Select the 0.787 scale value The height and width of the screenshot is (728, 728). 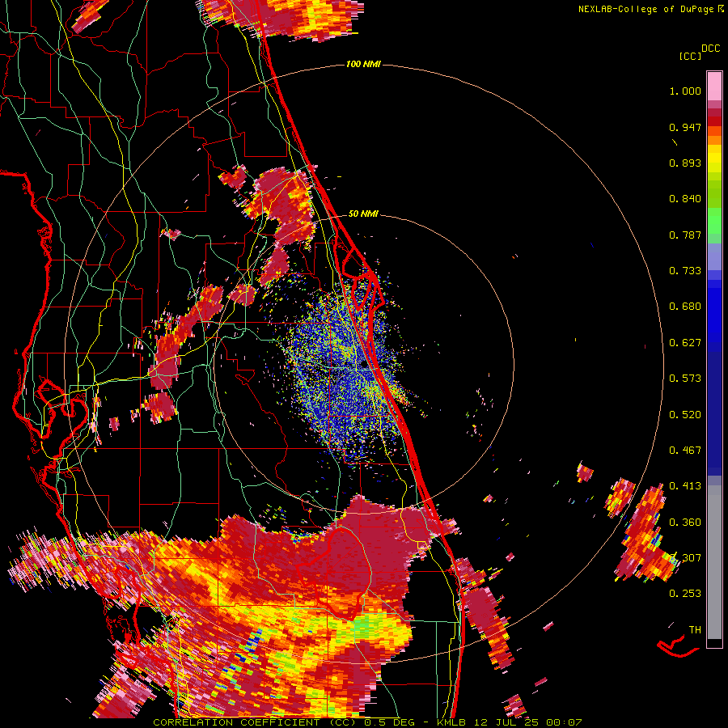tap(685, 235)
